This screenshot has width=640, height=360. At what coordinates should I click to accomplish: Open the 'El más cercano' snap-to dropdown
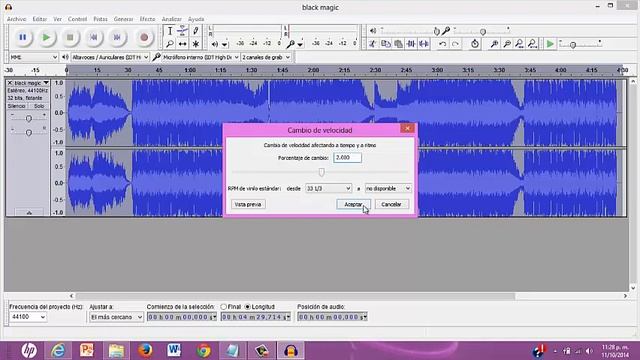pos(116,317)
